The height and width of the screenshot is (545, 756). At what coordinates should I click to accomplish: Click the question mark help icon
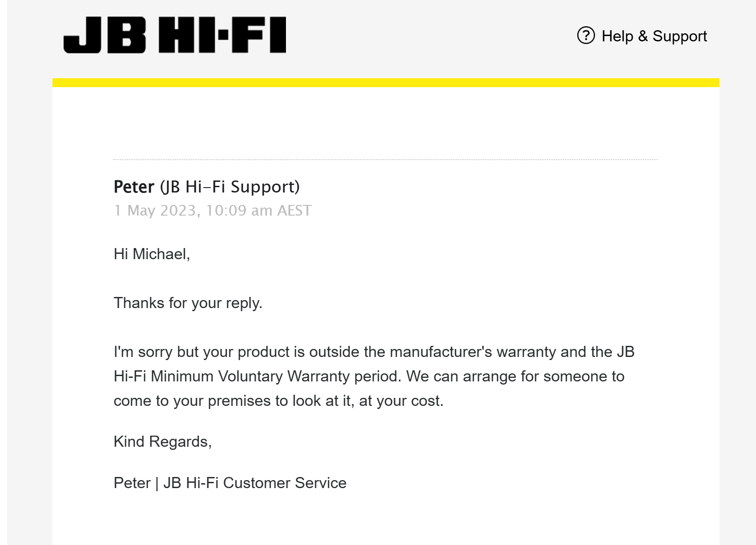586,36
